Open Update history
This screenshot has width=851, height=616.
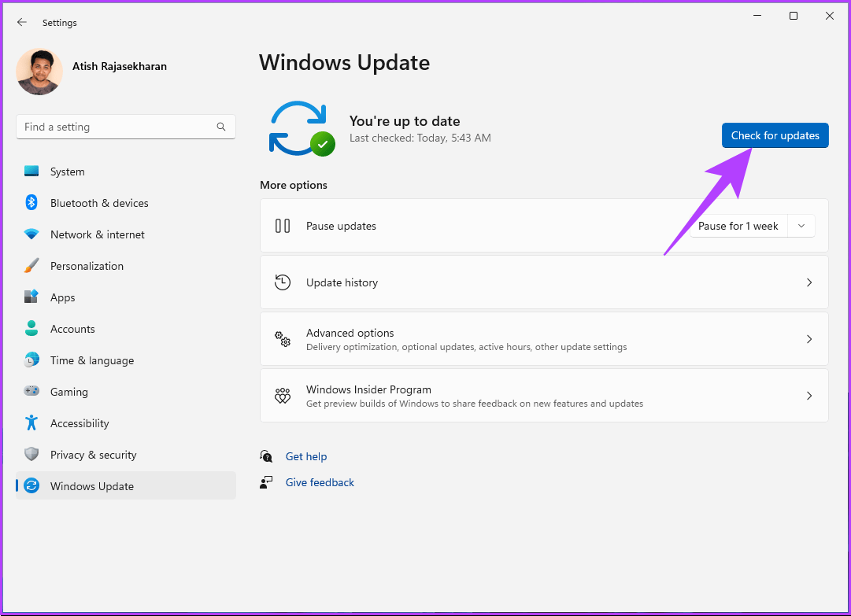tap(544, 282)
